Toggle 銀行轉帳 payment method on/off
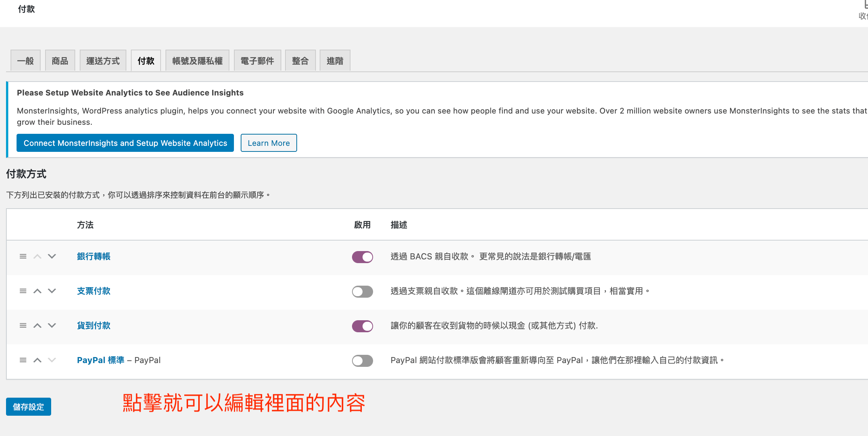Image resolution: width=868 pixels, height=436 pixels. tap(362, 256)
